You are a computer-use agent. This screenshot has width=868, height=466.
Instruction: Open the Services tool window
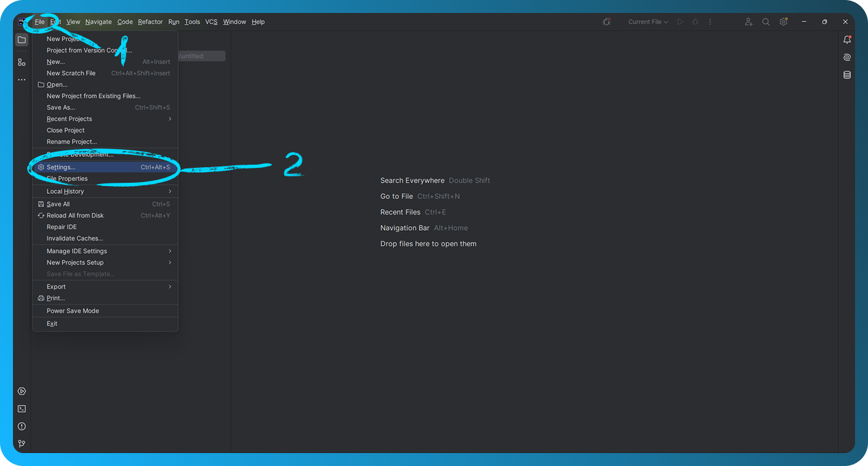(x=21, y=391)
